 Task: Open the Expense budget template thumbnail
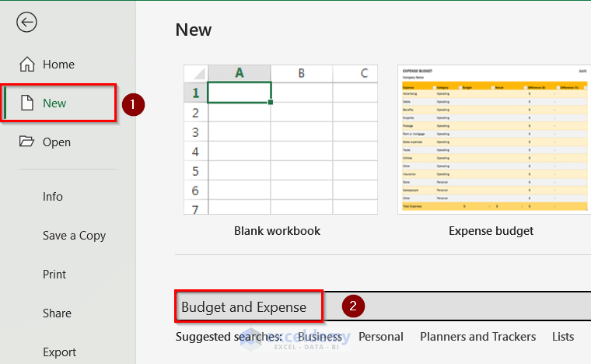pyautogui.click(x=493, y=139)
